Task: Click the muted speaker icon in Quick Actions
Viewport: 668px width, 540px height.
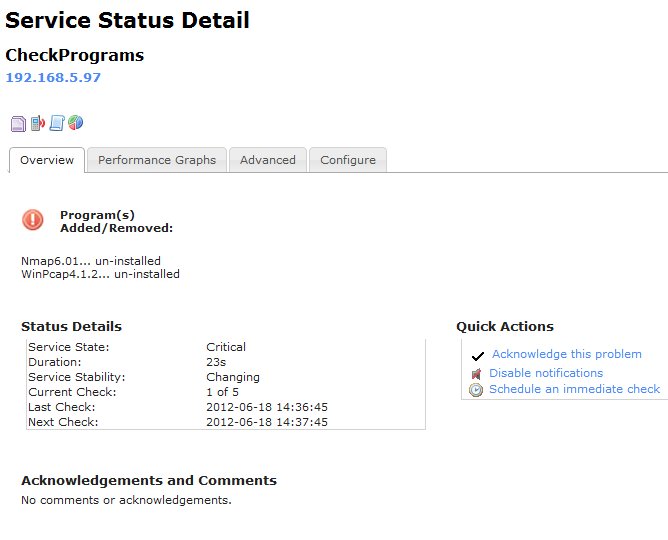Action: 477,373
